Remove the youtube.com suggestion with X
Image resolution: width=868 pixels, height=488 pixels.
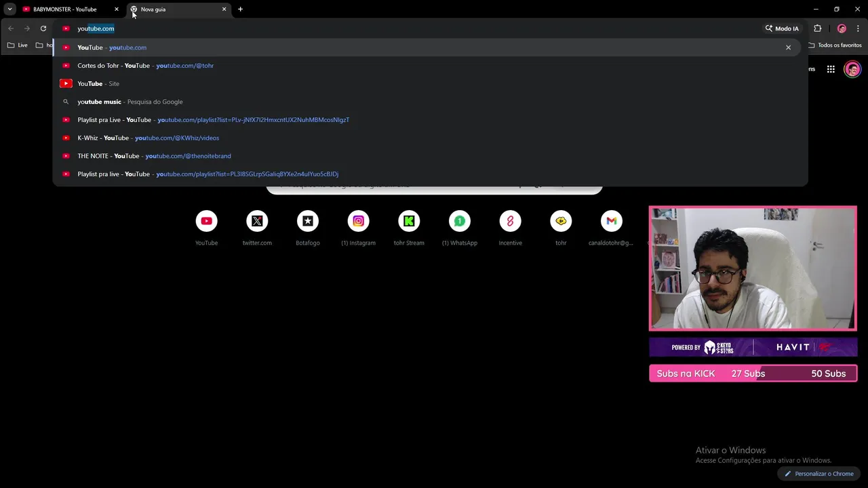788,47
